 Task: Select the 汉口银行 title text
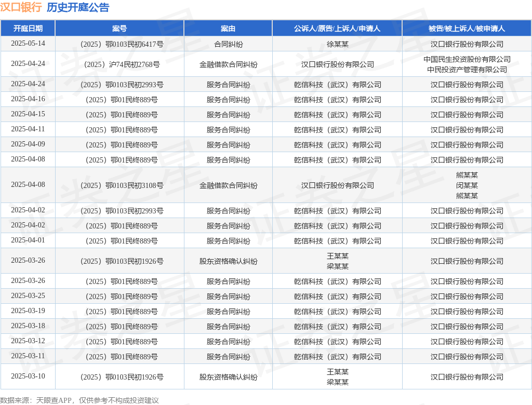point(21,7)
